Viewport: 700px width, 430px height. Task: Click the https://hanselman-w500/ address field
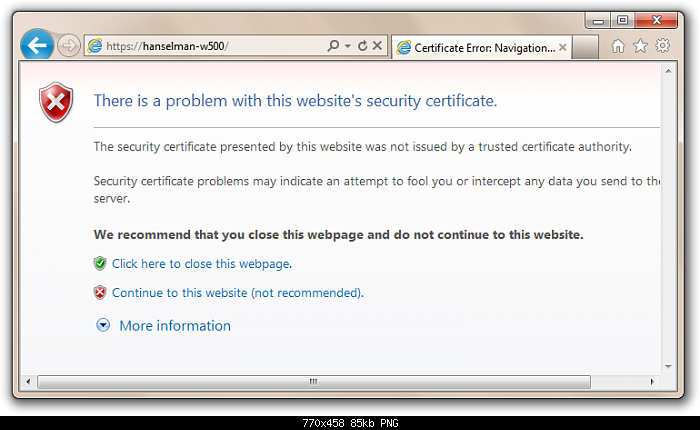(214, 46)
